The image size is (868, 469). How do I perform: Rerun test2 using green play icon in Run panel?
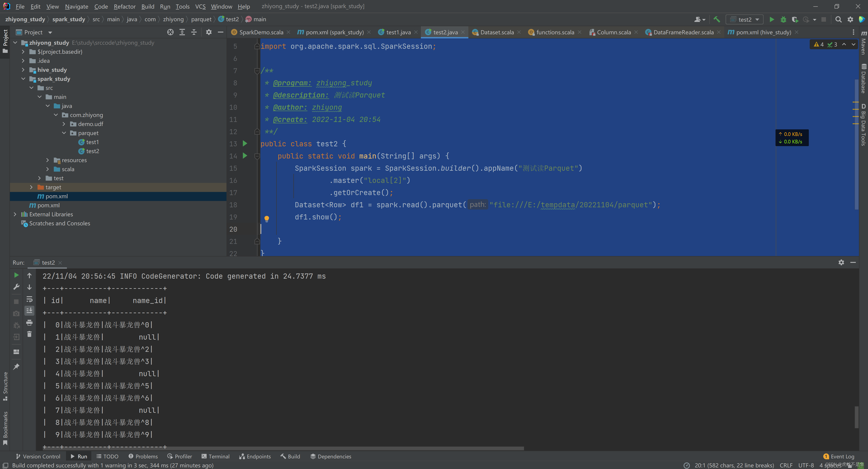click(x=16, y=275)
